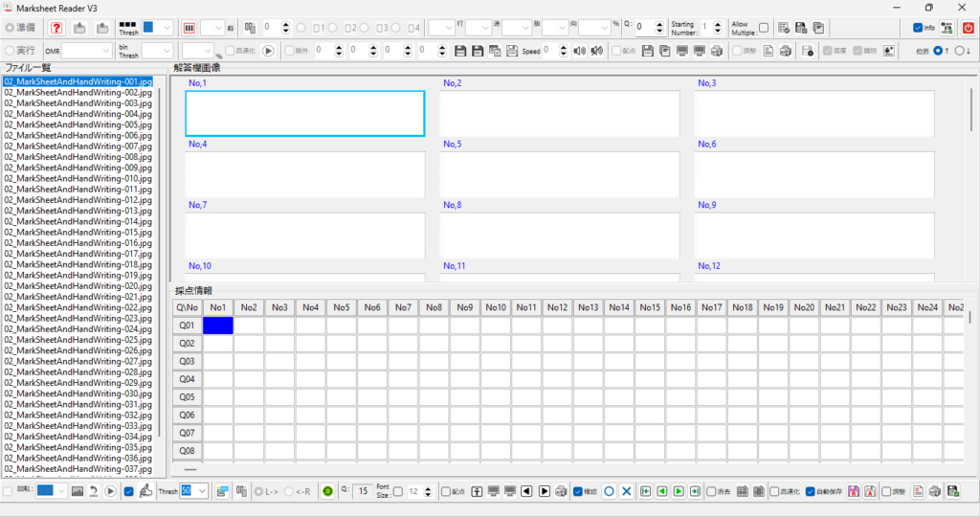Viewport: 980px width, 517px height.
Task: Click the muted speaker icon
Action: [x=597, y=51]
